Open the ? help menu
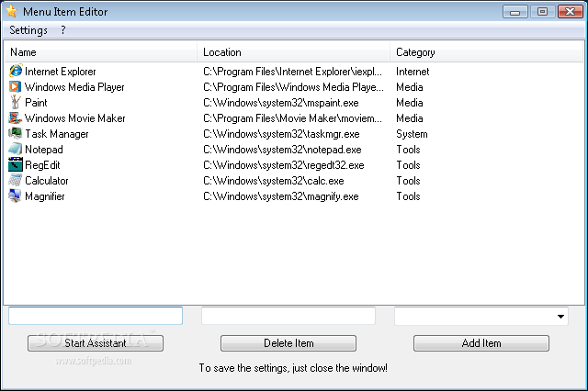Image resolution: width=588 pixels, height=391 pixels. click(x=63, y=30)
